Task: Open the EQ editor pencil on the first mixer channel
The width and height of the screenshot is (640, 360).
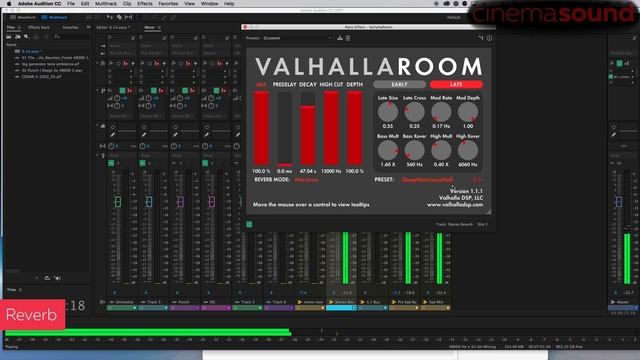Action: coord(113,134)
